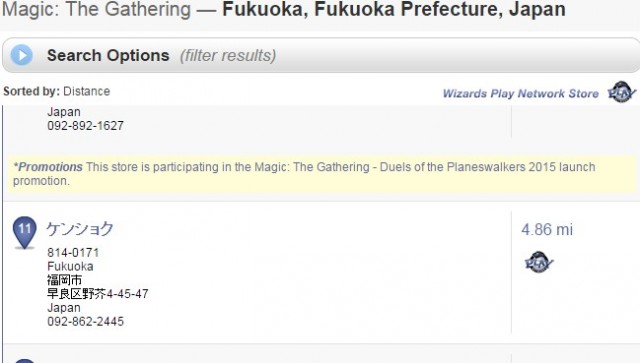The width and height of the screenshot is (640, 363).
Task: Click the "(filter results)" hint text
Action: (x=228, y=56)
